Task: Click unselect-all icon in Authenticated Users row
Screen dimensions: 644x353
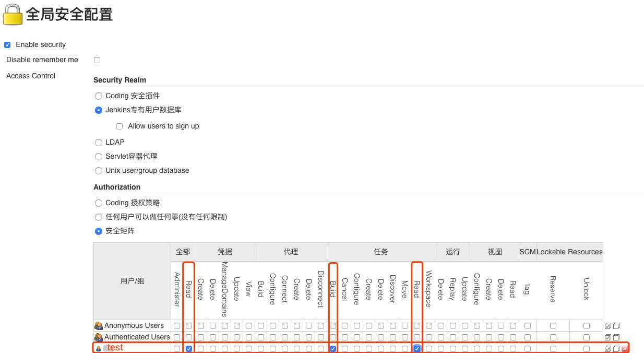Action: click(x=616, y=337)
